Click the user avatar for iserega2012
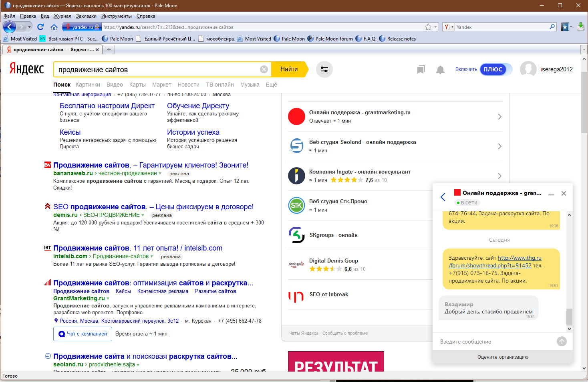 point(528,69)
